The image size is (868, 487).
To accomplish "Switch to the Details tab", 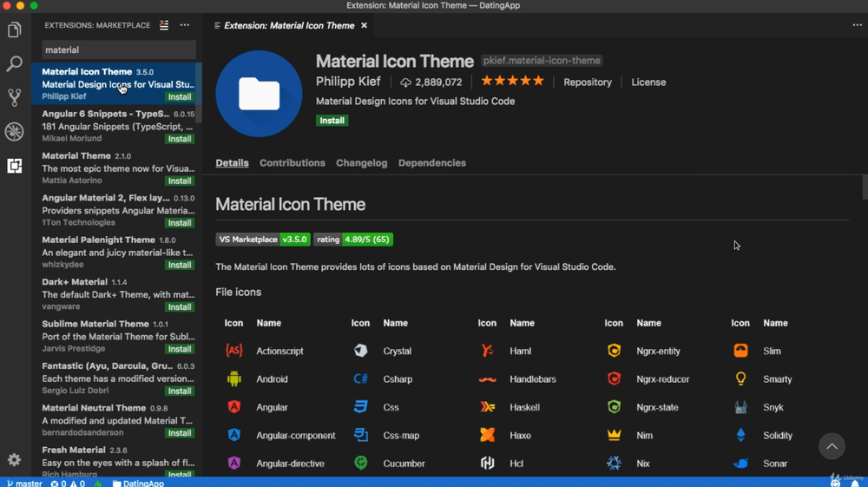I will coord(232,162).
